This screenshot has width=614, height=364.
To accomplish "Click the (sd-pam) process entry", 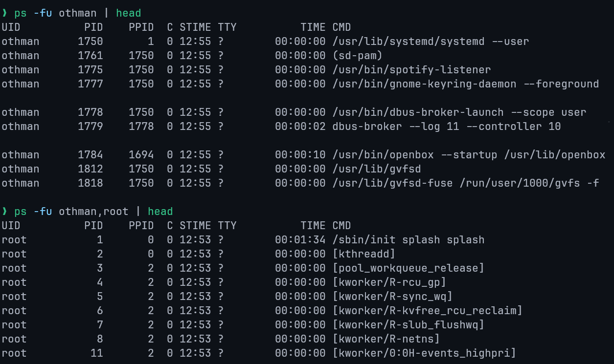I will pos(357,56).
